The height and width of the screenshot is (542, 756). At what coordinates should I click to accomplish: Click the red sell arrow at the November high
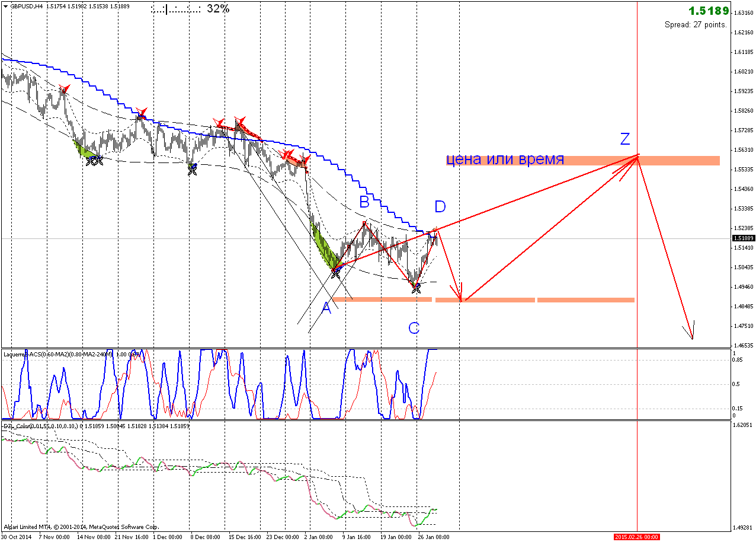[63, 90]
